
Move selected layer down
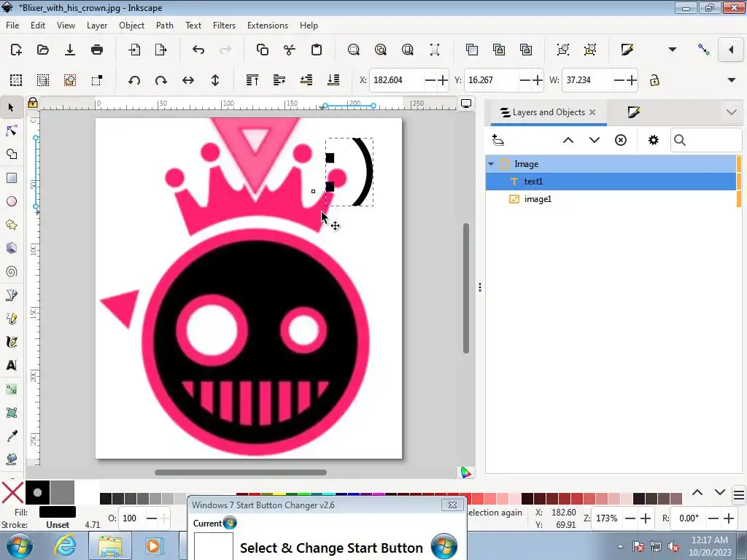(x=594, y=140)
